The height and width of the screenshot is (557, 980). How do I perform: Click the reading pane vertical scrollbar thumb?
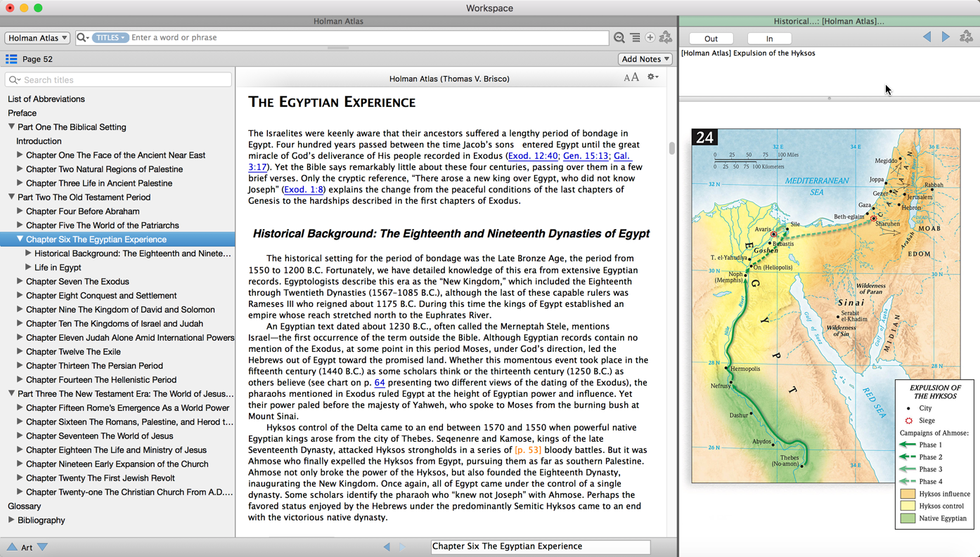[671, 148]
